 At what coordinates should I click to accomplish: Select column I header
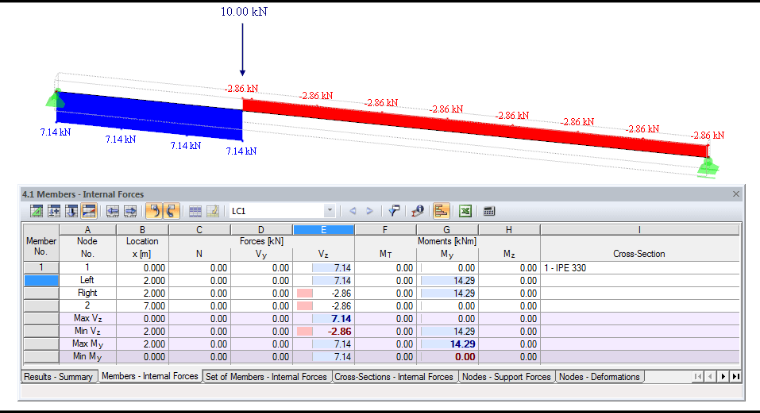[x=639, y=230]
